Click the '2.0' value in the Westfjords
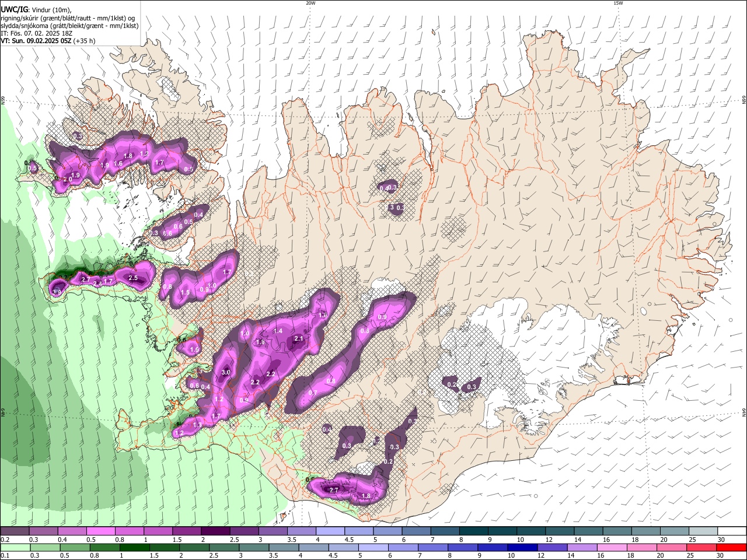The width and height of the screenshot is (747, 560). tap(67, 178)
